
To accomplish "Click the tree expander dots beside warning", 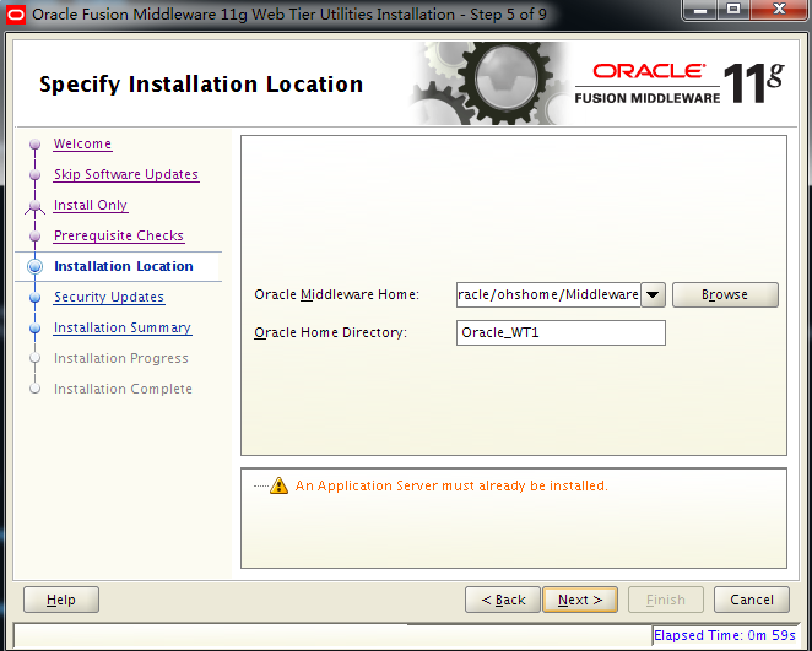I will pyautogui.click(x=261, y=486).
